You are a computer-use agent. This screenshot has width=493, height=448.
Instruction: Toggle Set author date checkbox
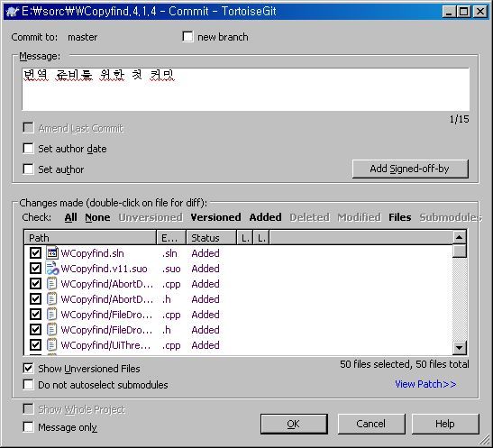pyautogui.click(x=28, y=149)
